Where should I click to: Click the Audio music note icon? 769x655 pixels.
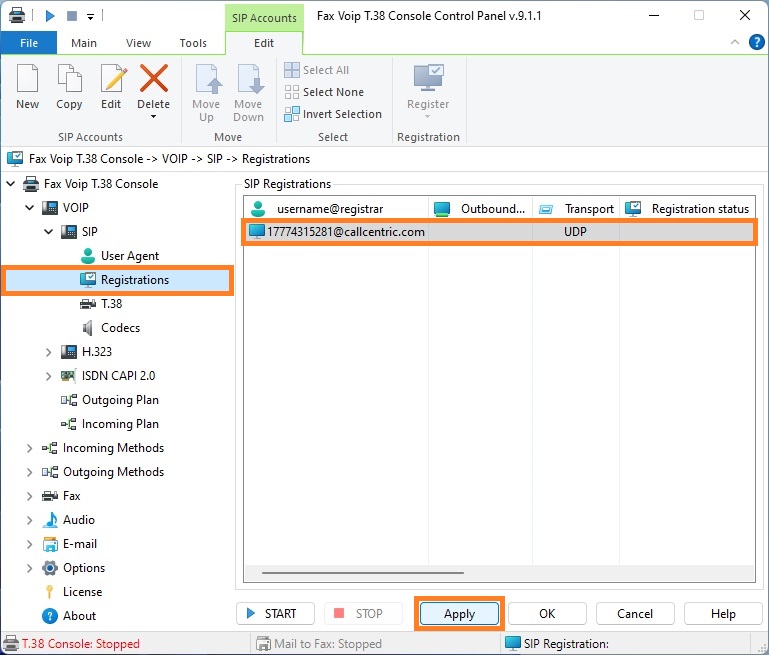point(50,520)
